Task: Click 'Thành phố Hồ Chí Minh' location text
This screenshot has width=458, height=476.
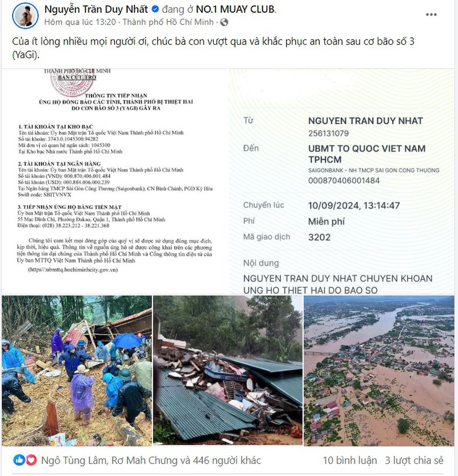Action: [168, 22]
